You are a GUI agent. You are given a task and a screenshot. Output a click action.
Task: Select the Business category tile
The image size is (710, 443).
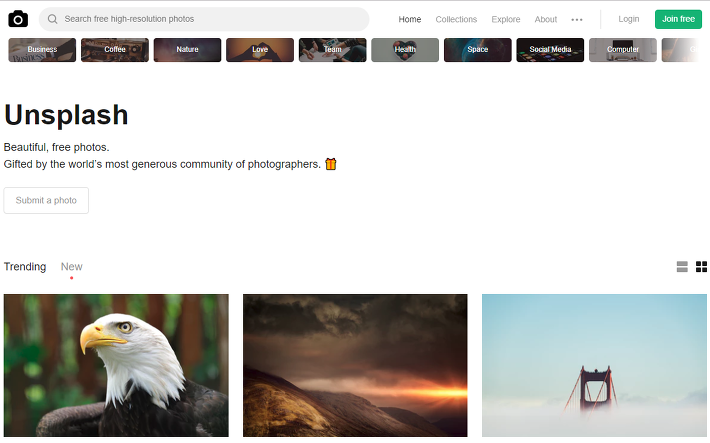[42, 50]
